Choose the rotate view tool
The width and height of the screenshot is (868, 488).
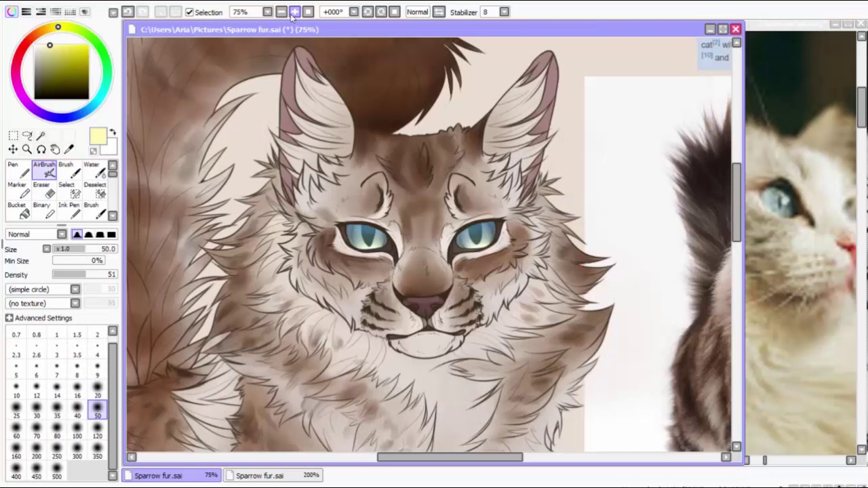(41, 149)
